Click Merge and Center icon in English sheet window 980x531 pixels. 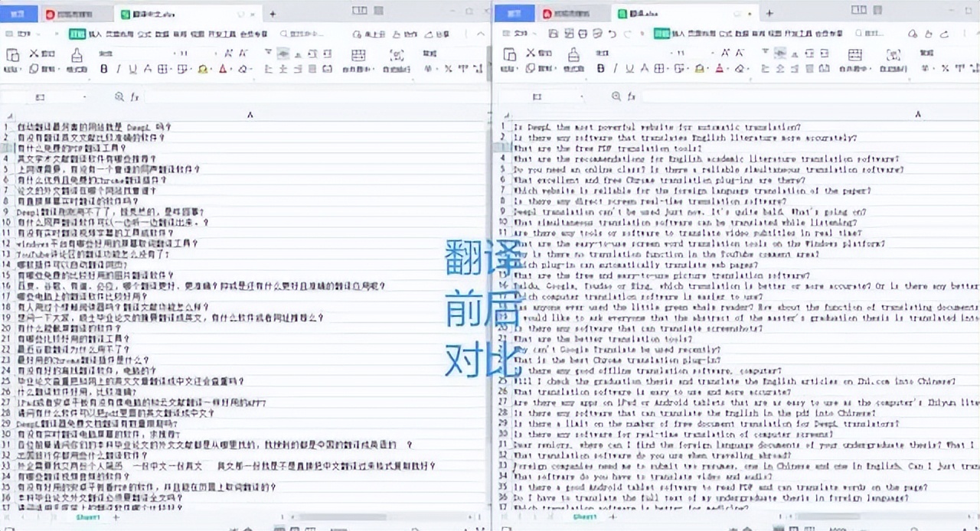tap(855, 55)
